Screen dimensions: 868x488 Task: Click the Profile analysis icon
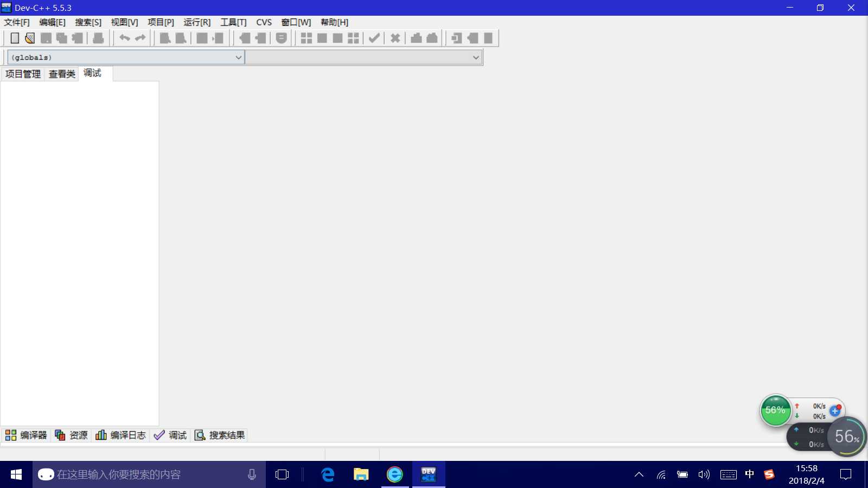tap(417, 38)
